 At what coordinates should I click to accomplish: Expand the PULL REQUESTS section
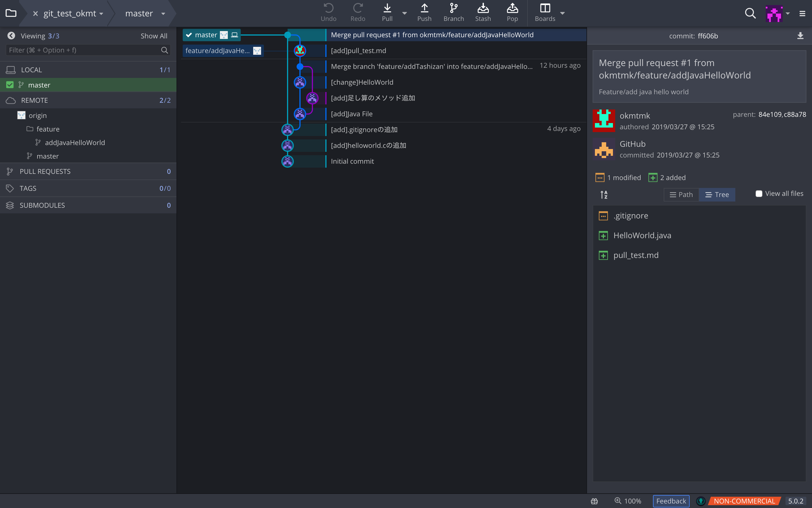point(88,171)
